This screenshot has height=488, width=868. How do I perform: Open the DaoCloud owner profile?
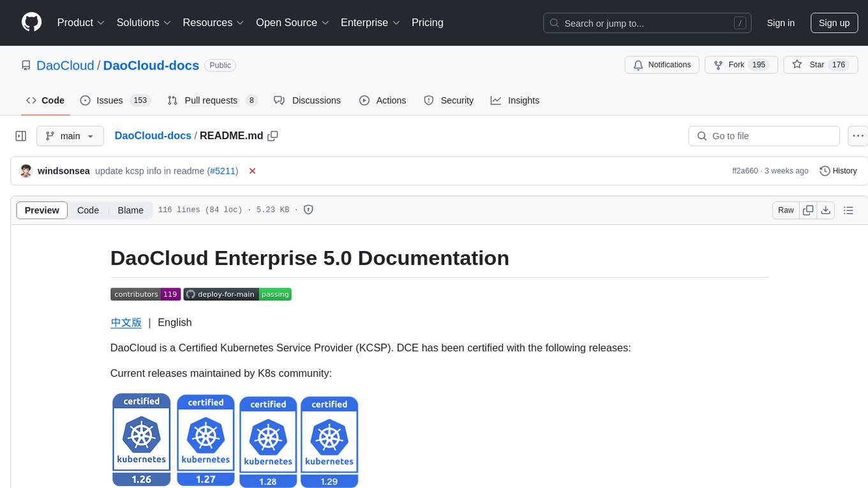[65, 65]
